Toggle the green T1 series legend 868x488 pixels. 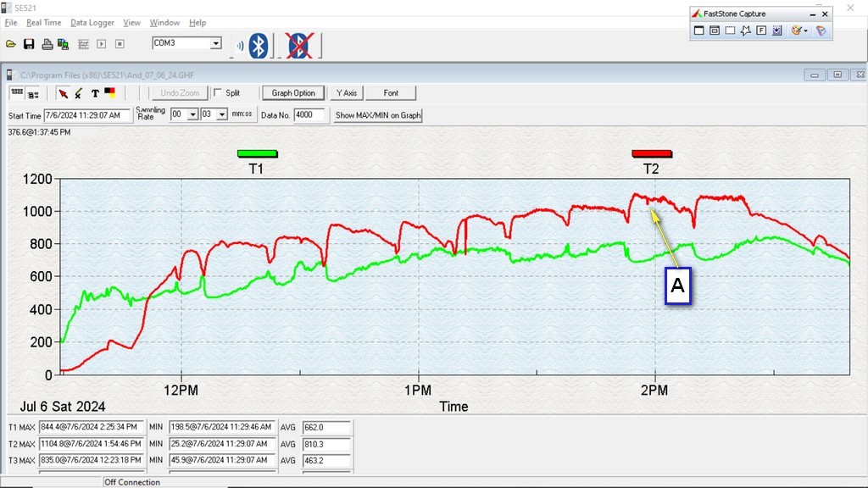[257, 153]
